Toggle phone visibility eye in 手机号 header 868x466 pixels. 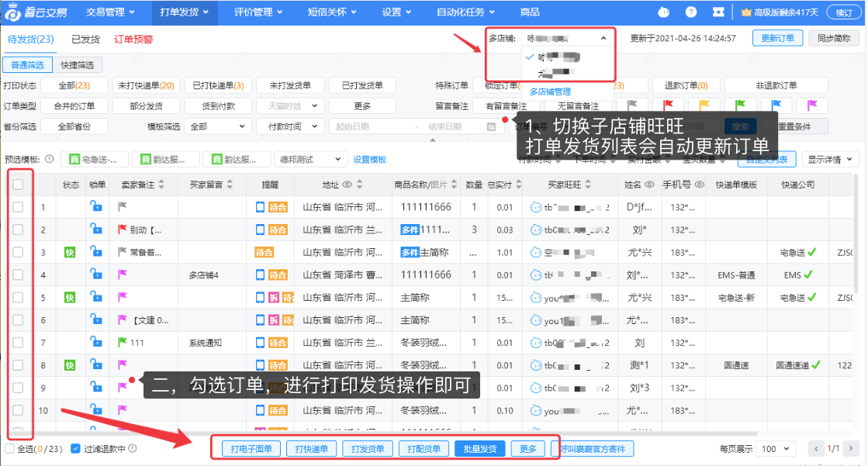pos(699,185)
